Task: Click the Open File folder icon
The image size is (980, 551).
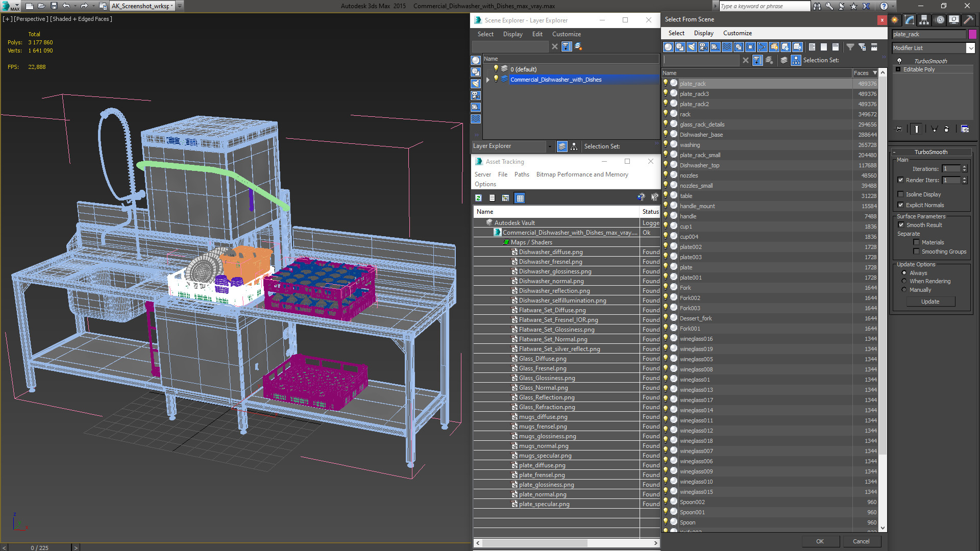Action: [41, 6]
